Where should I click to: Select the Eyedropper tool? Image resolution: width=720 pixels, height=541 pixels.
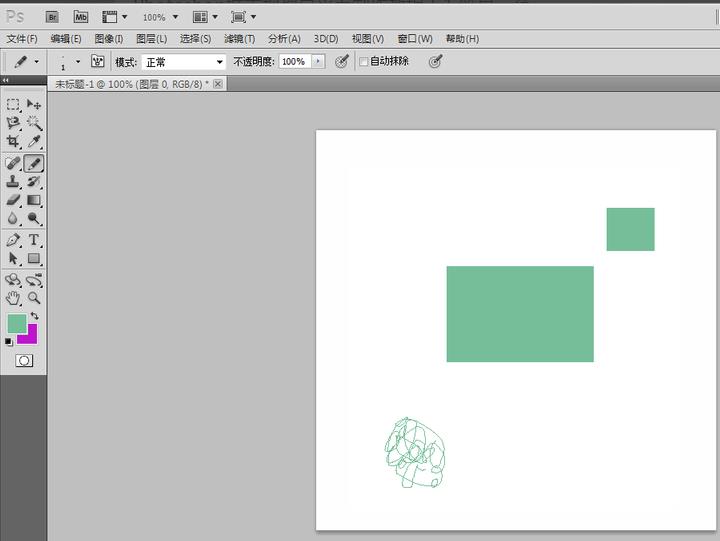point(34,142)
